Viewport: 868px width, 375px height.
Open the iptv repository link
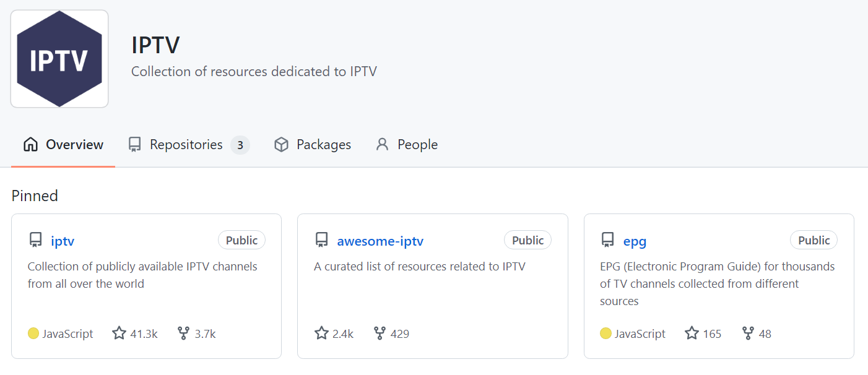(x=63, y=241)
